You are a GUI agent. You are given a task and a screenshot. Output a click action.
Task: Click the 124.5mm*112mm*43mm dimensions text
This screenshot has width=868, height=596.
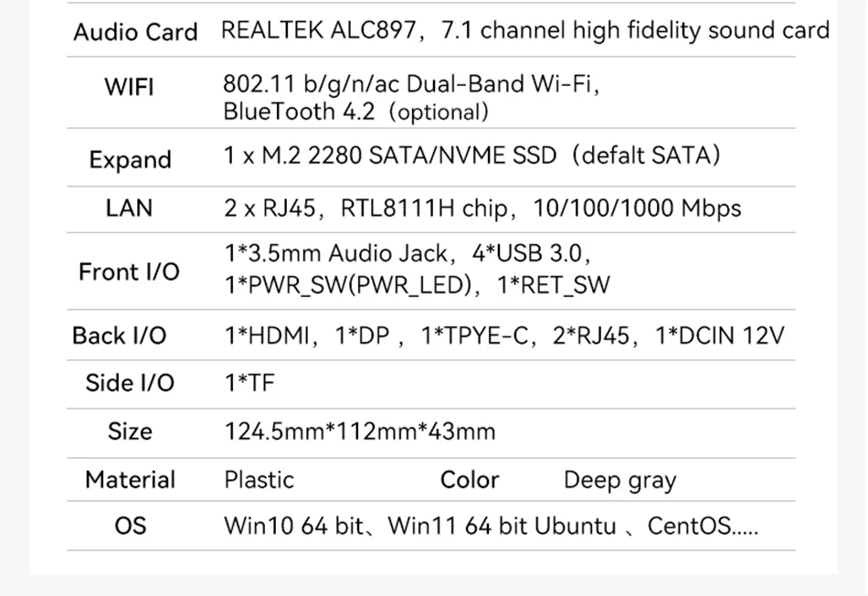tap(360, 431)
